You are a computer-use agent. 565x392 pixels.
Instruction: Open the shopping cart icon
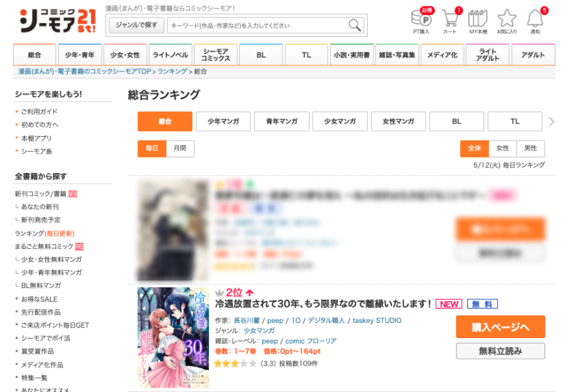click(x=451, y=21)
